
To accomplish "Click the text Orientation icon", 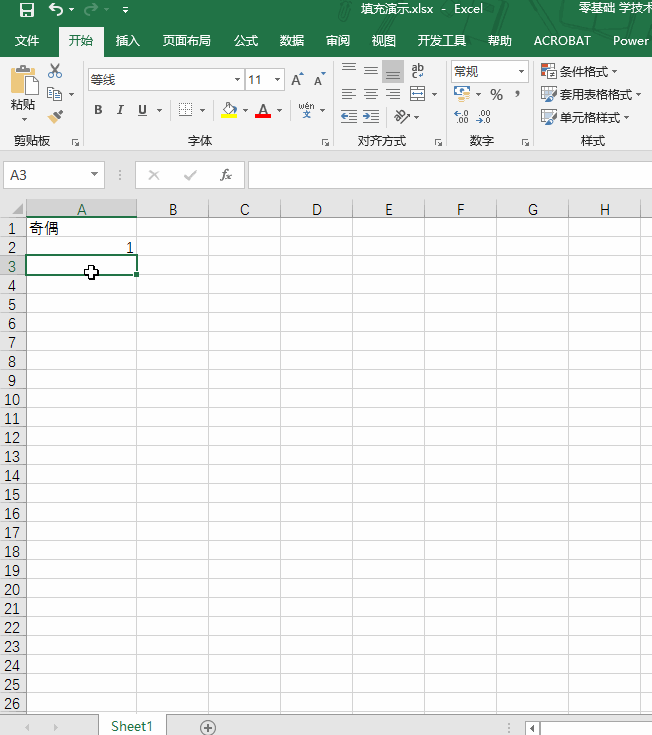I will [402, 116].
